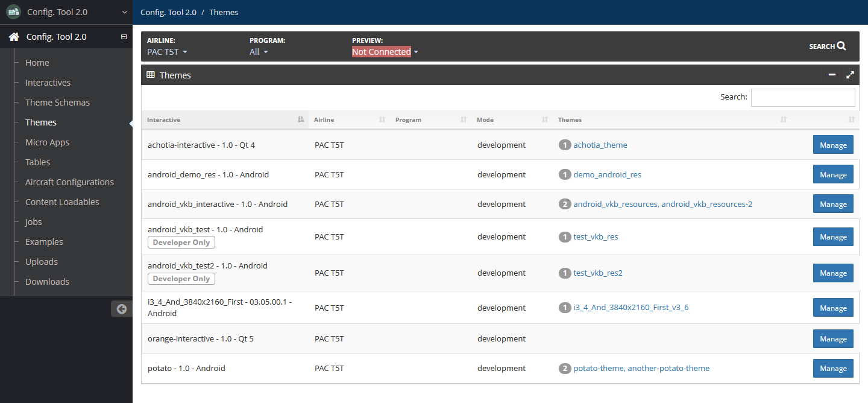868x403 pixels.
Task: Click theme count badge for android_vkb_interactive
Action: 565,205
